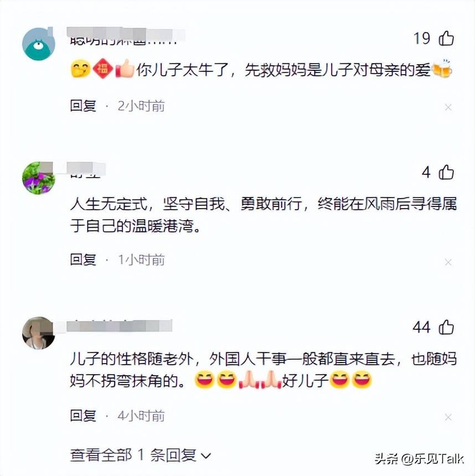Image resolution: width=475 pixels, height=476 pixels.
Task: Like the comment with 19 likes
Action: [x=446, y=38]
